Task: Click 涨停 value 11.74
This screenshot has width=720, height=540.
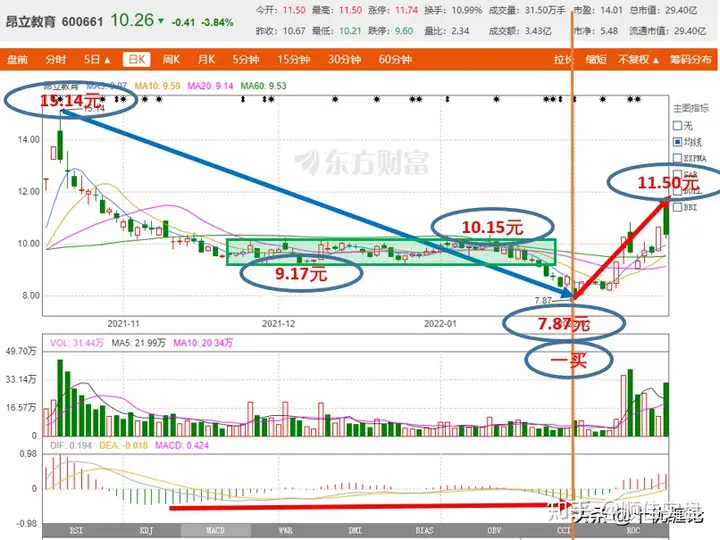Action: (x=406, y=10)
